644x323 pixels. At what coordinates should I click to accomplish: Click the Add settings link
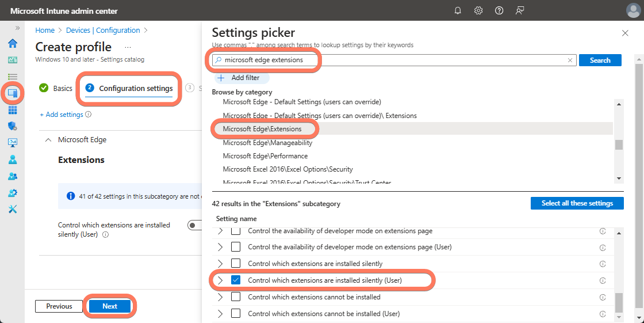[62, 115]
